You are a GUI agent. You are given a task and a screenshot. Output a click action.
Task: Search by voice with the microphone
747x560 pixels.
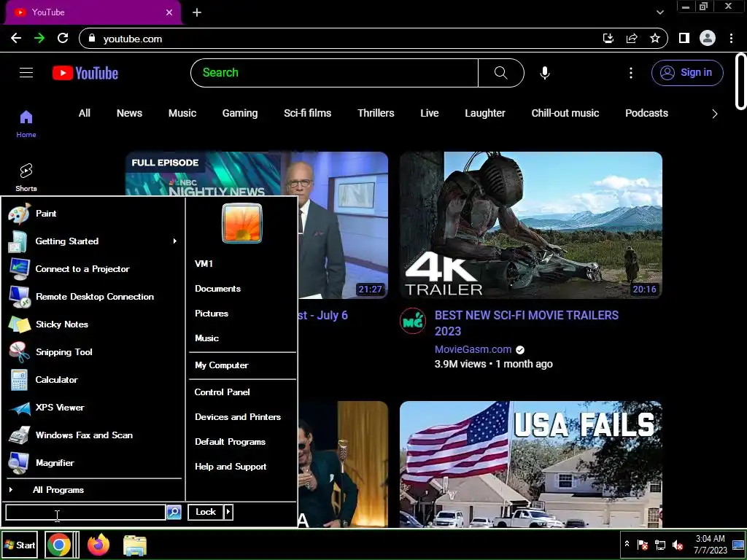pos(545,73)
